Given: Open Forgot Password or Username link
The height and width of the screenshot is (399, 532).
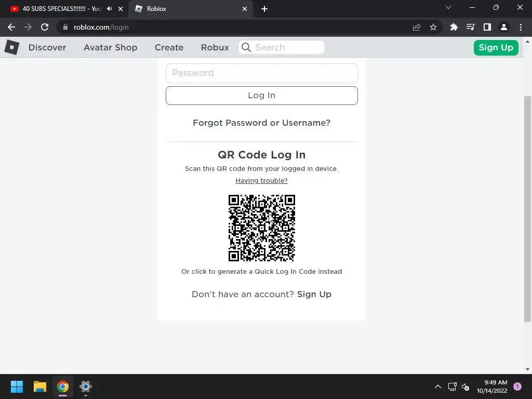Looking at the screenshot, I should click(262, 123).
